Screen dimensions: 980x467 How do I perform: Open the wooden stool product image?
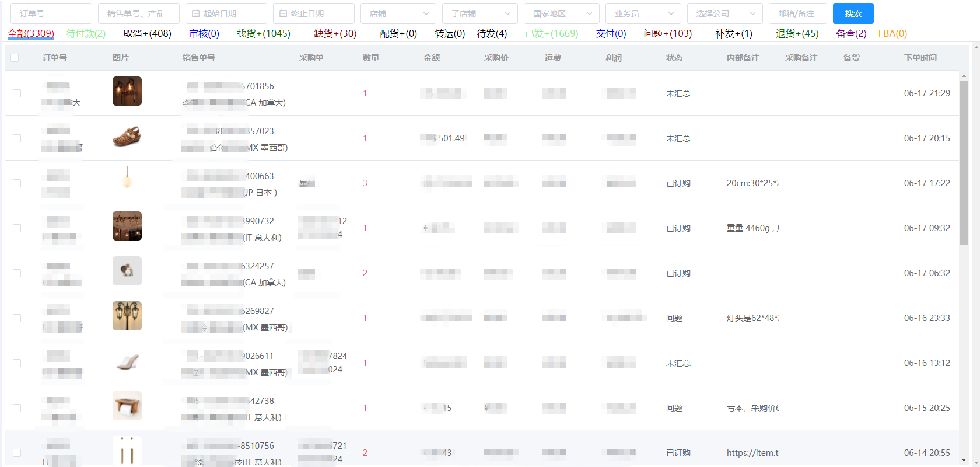point(127,406)
